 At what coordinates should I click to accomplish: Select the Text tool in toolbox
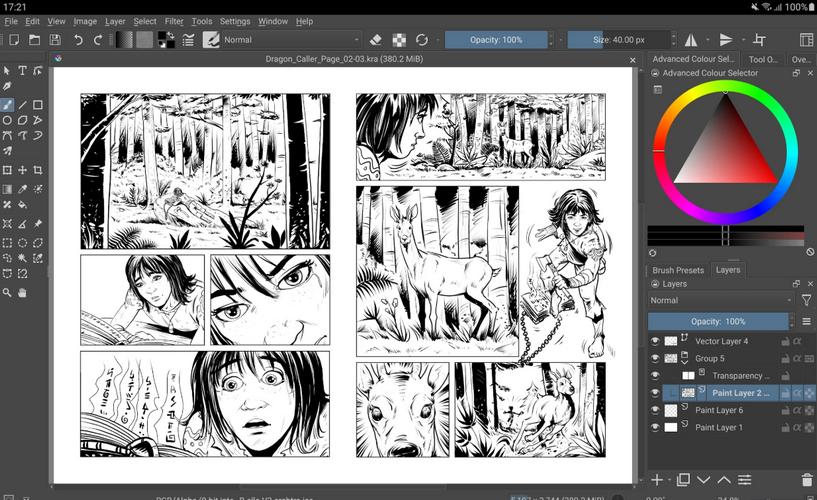[22, 71]
